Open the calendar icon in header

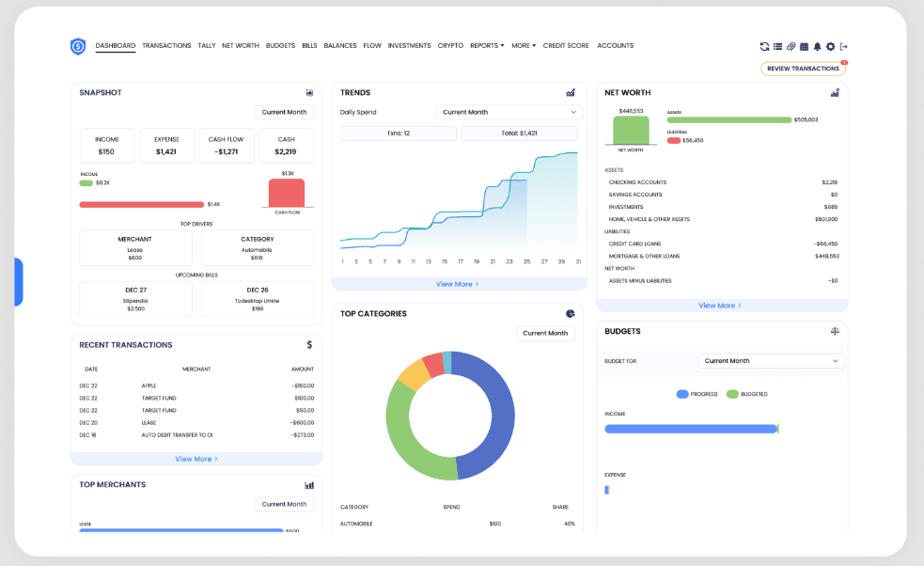804,47
